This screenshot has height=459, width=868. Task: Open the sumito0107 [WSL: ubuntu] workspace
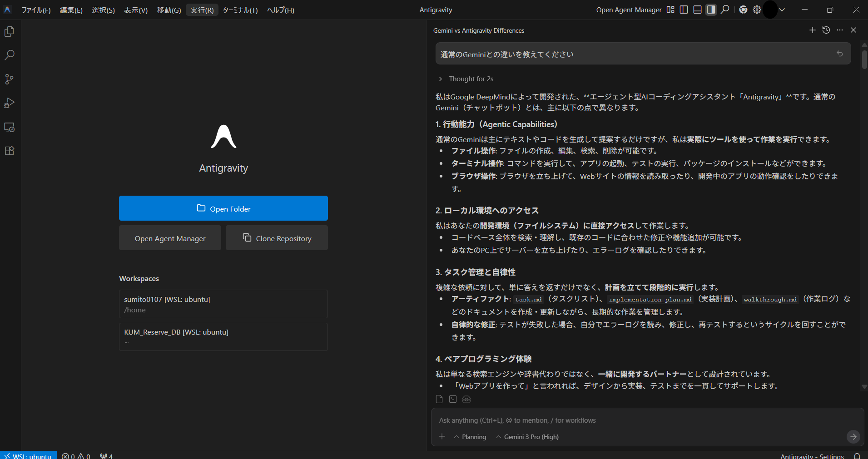click(x=223, y=304)
